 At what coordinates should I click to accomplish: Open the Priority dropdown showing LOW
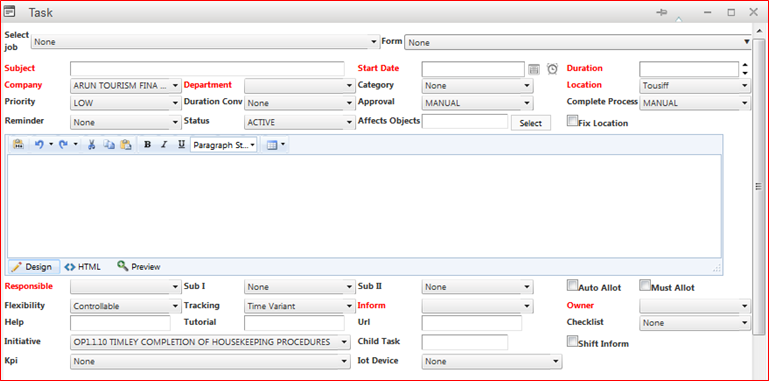[x=126, y=103]
